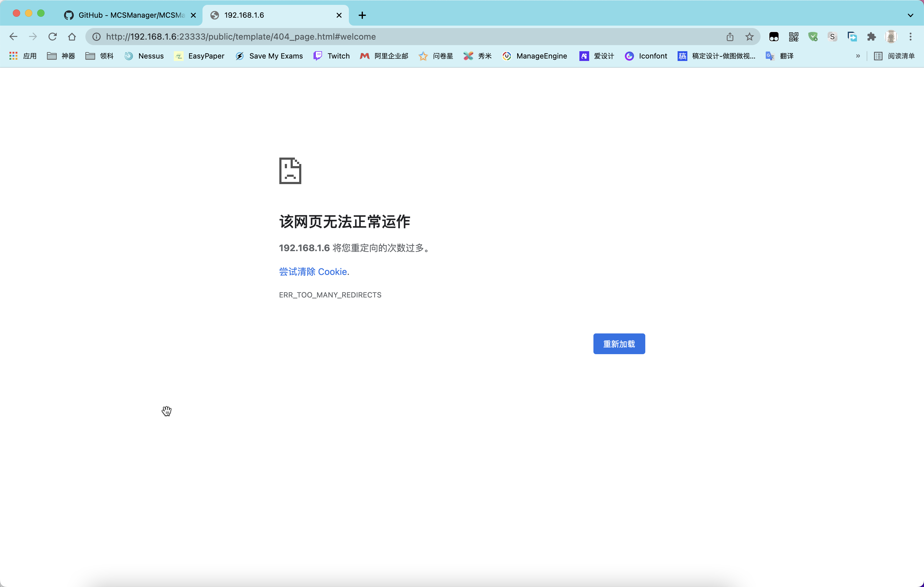924x587 pixels.
Task: Open the Twitch bookmark
Action: pos(332,56)
